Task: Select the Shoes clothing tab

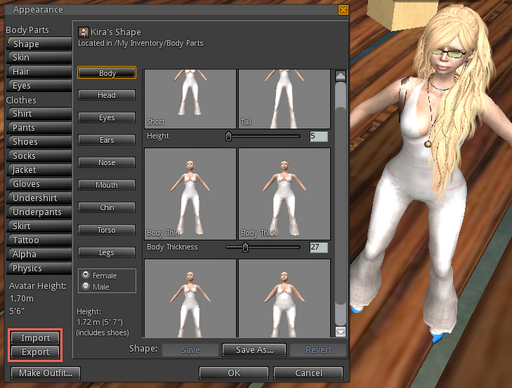Action: [39, 142]
